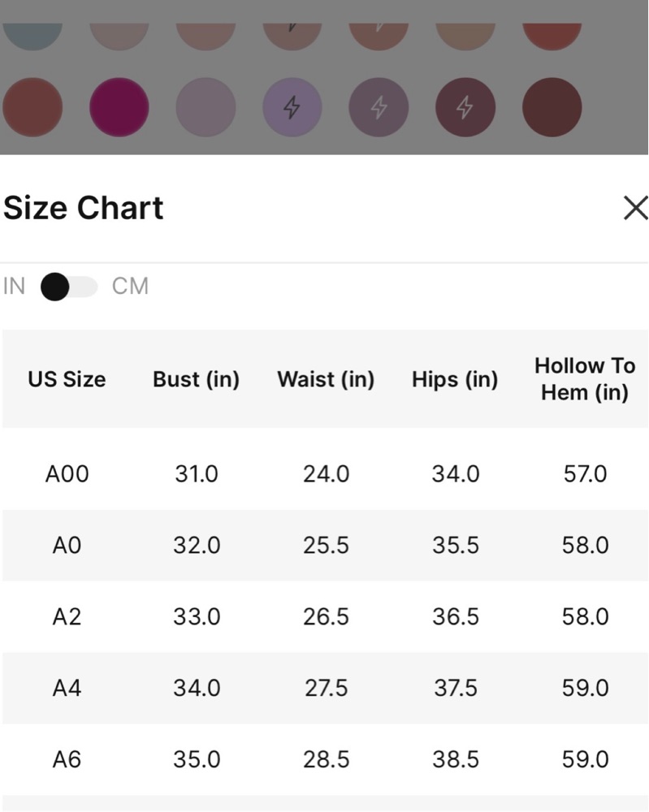Toggle the IN/CM unit switch
The image size is (649, 812).
pyautogui.click(x=69, y=287)
